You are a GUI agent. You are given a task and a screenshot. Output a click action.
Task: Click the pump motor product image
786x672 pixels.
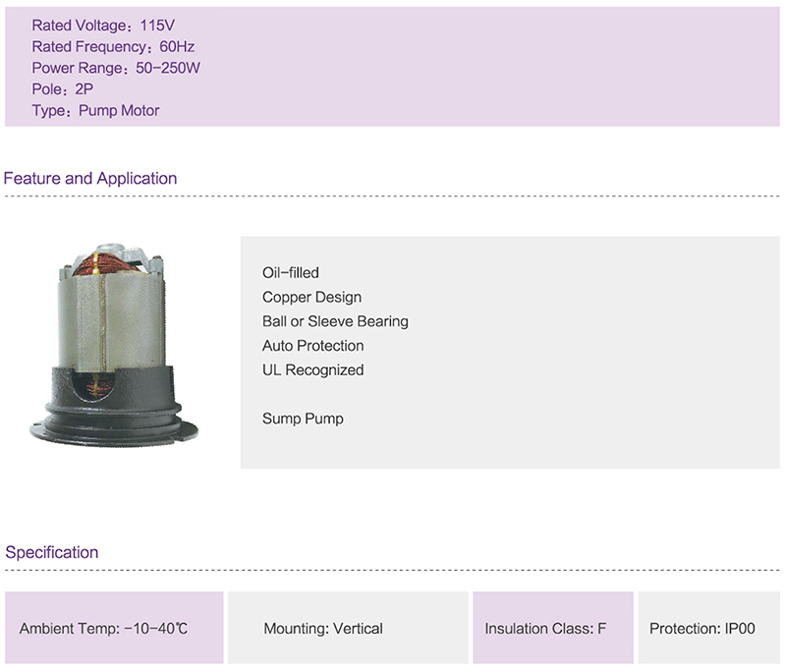(114, 346)
